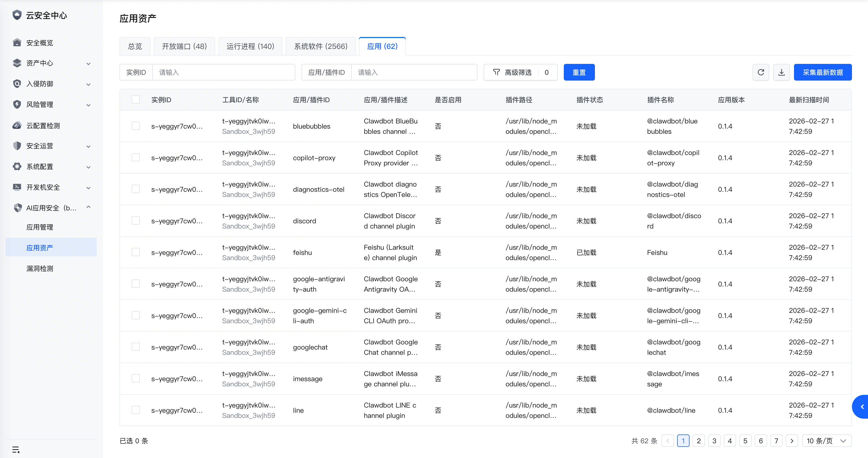The image size is (868, 458).
Task: Switch to the 系统软件 (2566) tab
Action: click(x=320, y=46)
